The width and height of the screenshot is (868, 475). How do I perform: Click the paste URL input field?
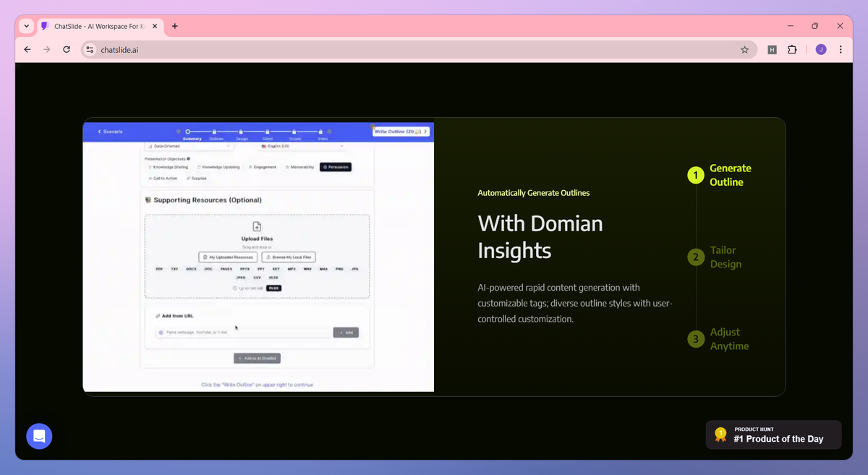[242, 333]
